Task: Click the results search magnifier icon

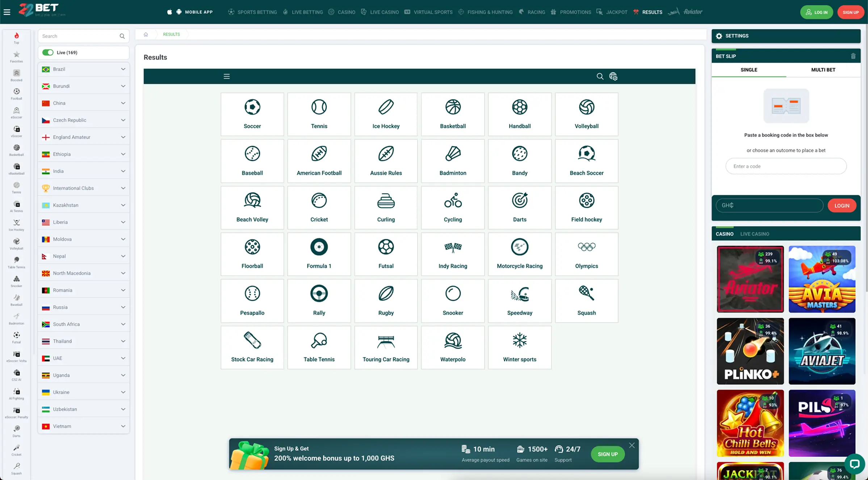Action: click(600, 76)
